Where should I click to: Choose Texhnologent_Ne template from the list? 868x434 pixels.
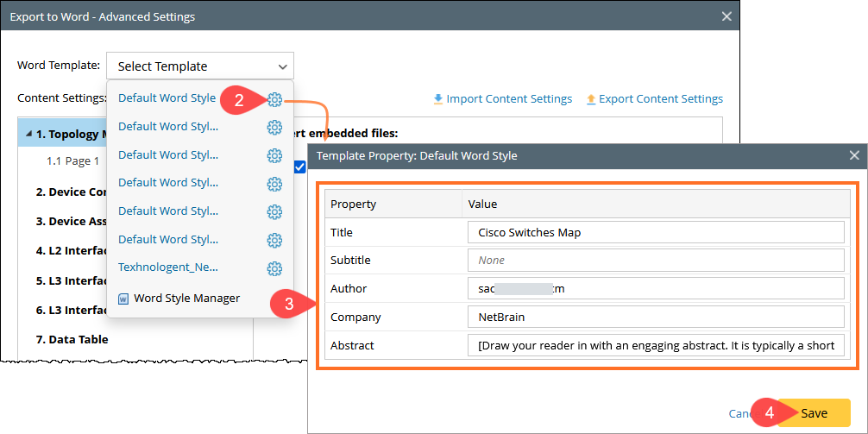[x=168, y=268]
